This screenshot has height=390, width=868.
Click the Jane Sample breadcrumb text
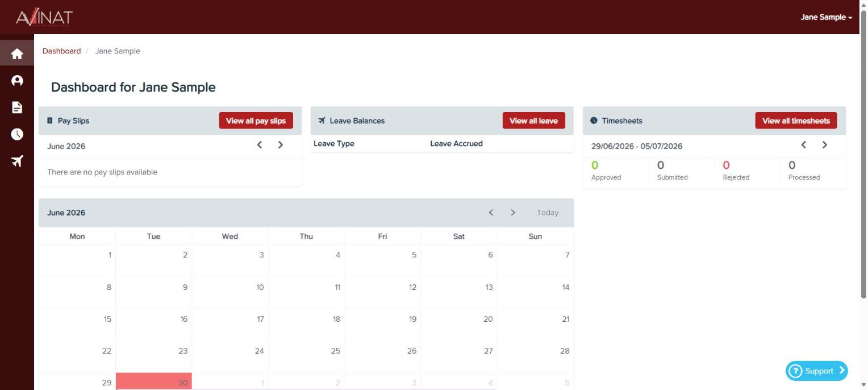tap(118, 51)
